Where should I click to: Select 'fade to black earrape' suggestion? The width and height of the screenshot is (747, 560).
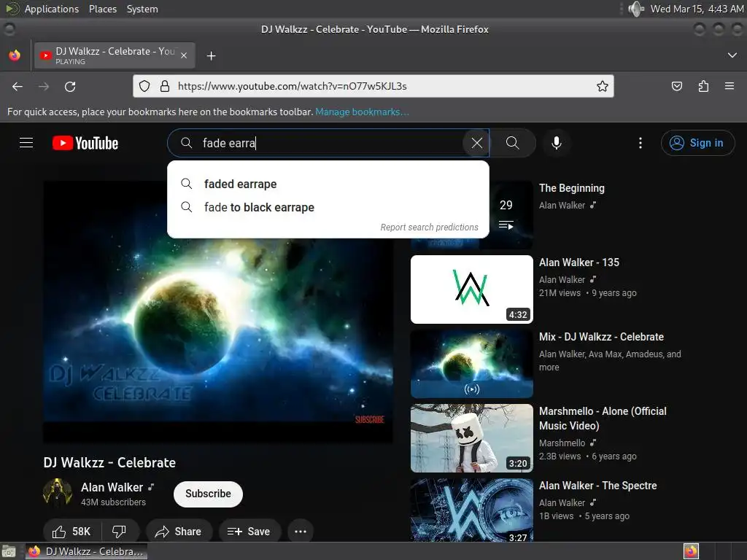click(x=328, y=207)
